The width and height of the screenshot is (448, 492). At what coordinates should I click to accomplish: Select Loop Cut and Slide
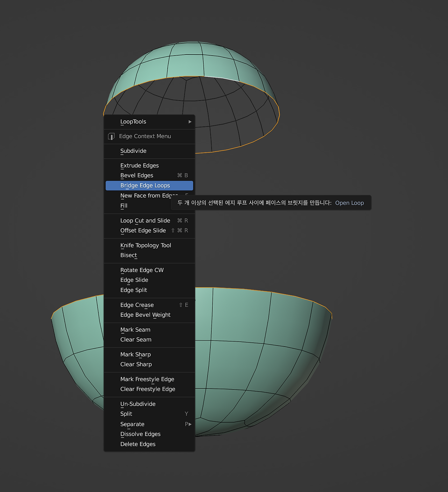click(x=149, y=221)
